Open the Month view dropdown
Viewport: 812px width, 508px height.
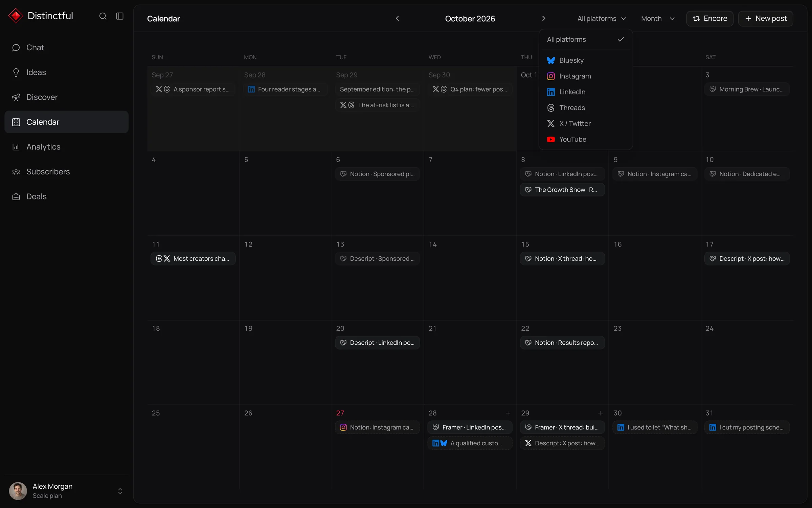[658, 19]
